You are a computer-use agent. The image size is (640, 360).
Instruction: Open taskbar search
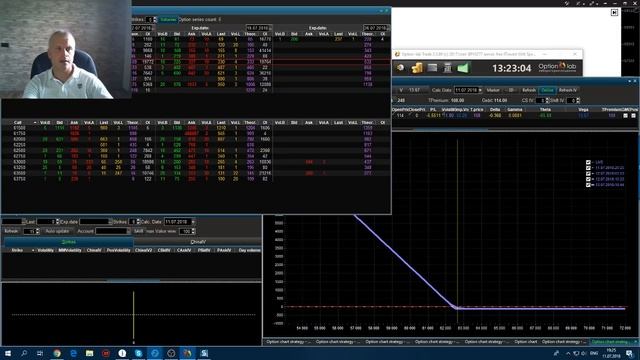[24, 353]
